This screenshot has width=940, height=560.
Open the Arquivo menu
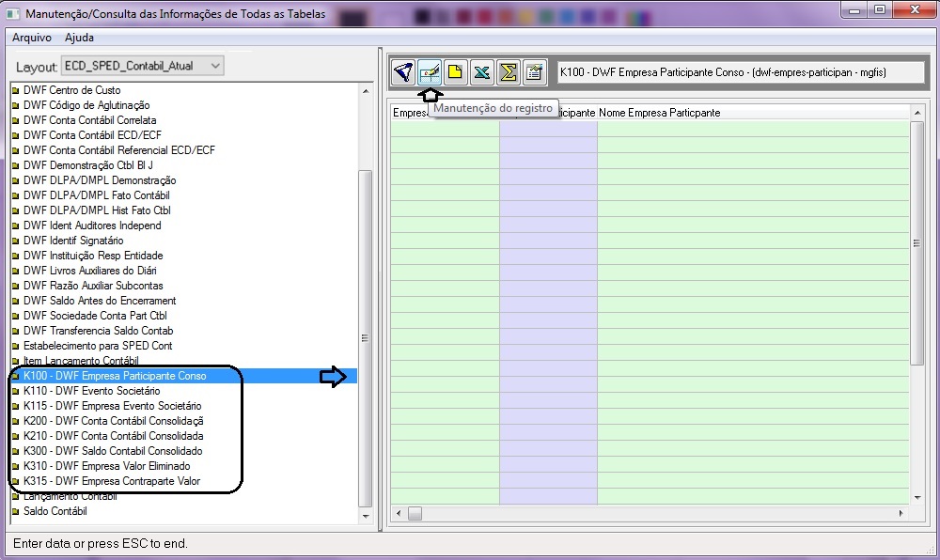32,38
